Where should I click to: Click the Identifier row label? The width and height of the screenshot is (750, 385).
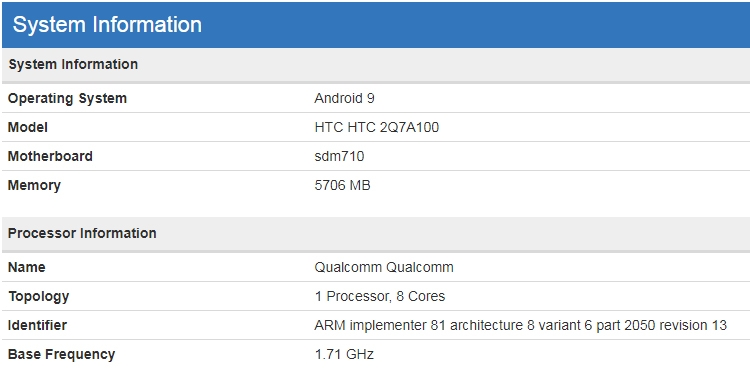coord(37,325)
